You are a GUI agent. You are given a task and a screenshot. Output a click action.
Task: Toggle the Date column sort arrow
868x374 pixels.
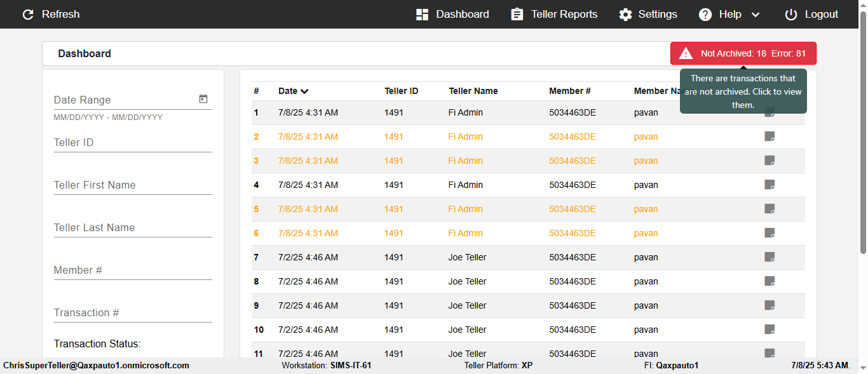(304, 91)
